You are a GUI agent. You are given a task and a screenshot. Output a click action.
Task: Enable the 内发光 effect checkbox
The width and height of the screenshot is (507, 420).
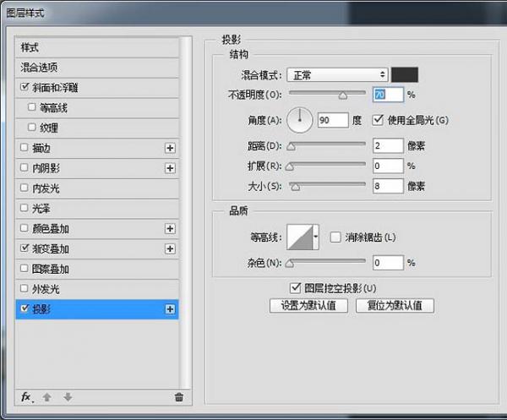[x=25, y=188]
